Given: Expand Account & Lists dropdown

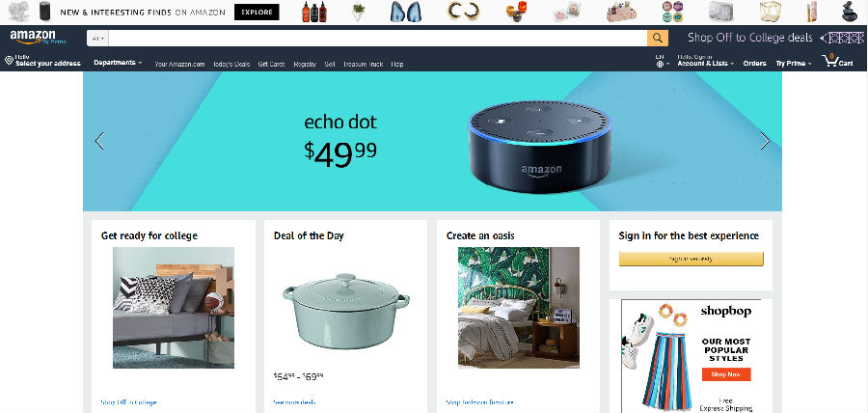Looking at the screenshot, I should [x=705, y=61].
